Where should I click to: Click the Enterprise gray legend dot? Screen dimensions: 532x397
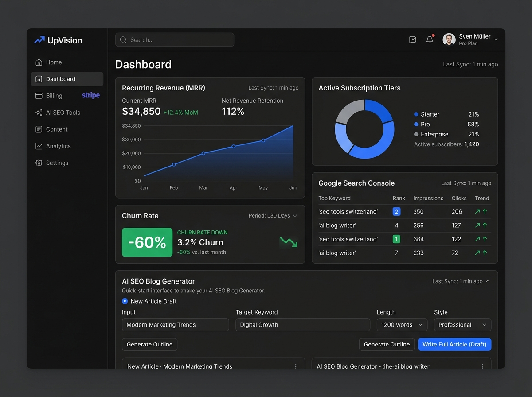(416, 134)
